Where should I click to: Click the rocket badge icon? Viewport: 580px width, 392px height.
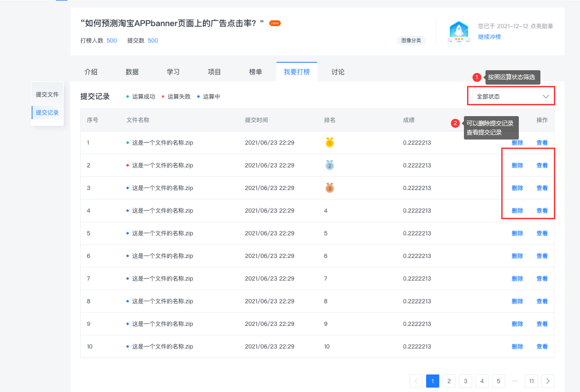(459, 32)
